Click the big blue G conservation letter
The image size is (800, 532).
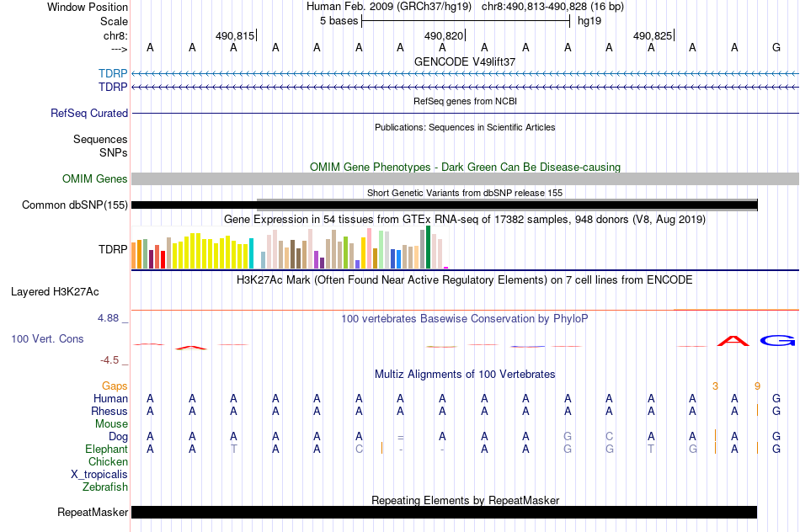coord(777,340)
